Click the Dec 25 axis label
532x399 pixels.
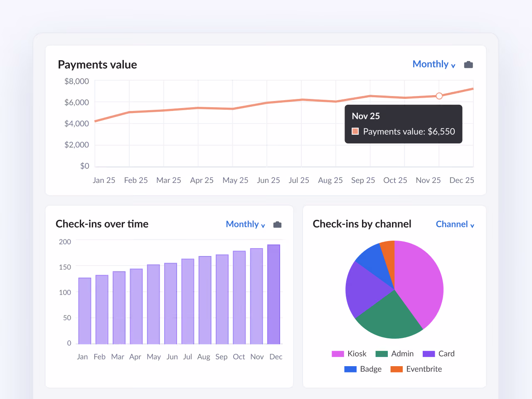[462, 180]
